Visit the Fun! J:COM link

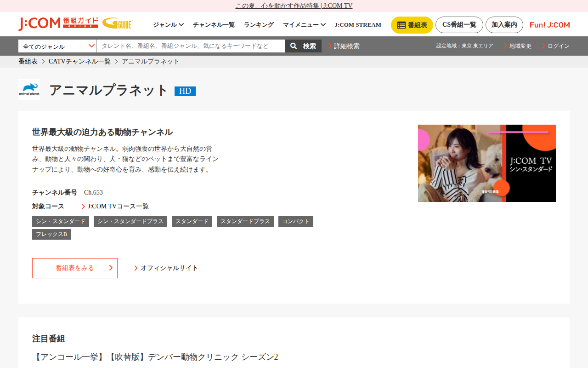click(550, 25)
